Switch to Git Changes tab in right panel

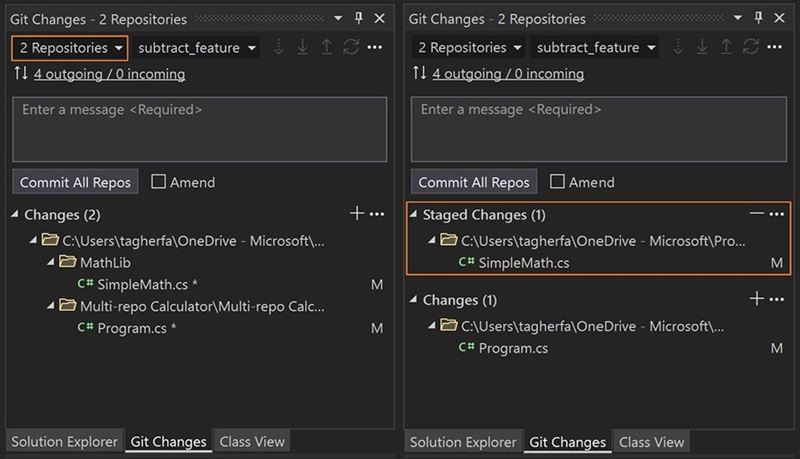567,442
